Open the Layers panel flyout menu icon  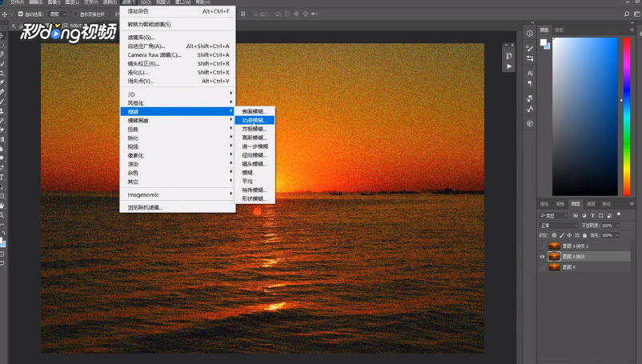click(632, 203)
